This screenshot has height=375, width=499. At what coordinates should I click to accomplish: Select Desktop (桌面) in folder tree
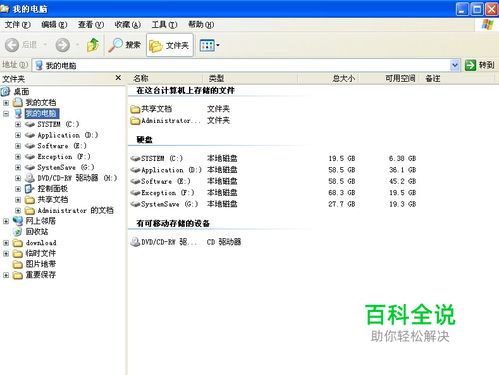(x=21, y=92)
